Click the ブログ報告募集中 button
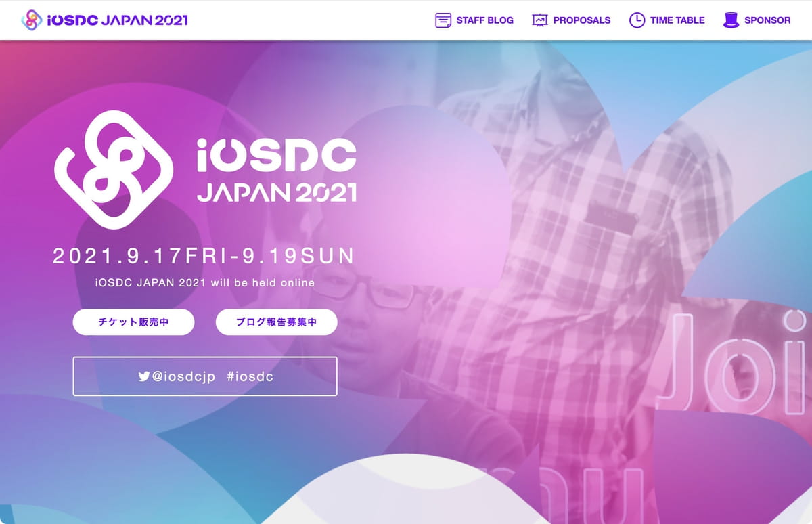 pos(276,322)
